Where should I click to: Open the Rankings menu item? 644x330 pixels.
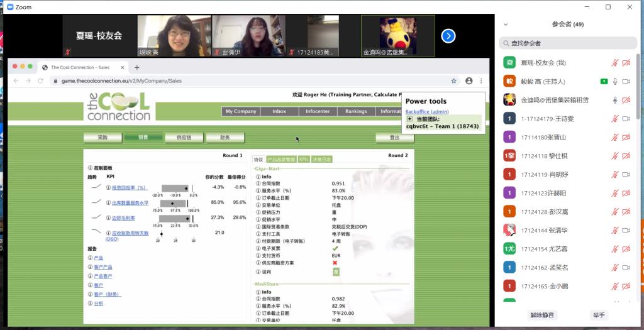pos(356,111)
